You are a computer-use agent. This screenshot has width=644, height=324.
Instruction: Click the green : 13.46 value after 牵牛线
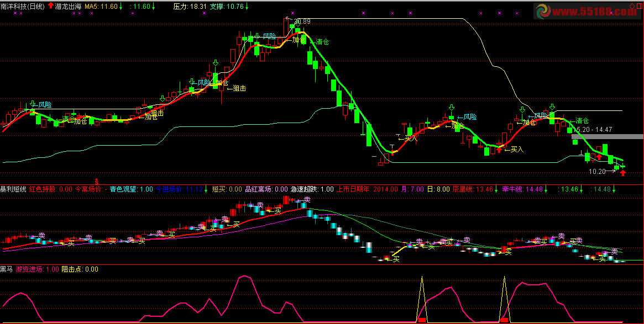coord(568,189)
